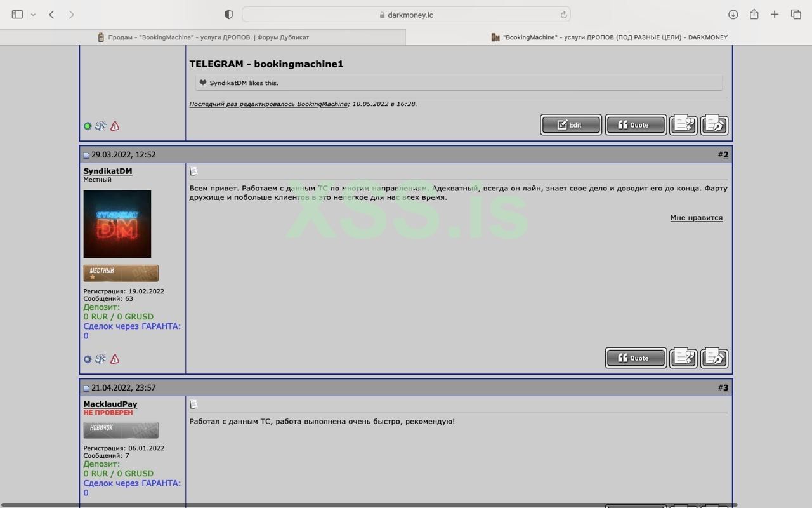The image size is (812, 508).
Task: Click the "21.04.2022, 23:57" post date
Action: (x=123, y=388)
